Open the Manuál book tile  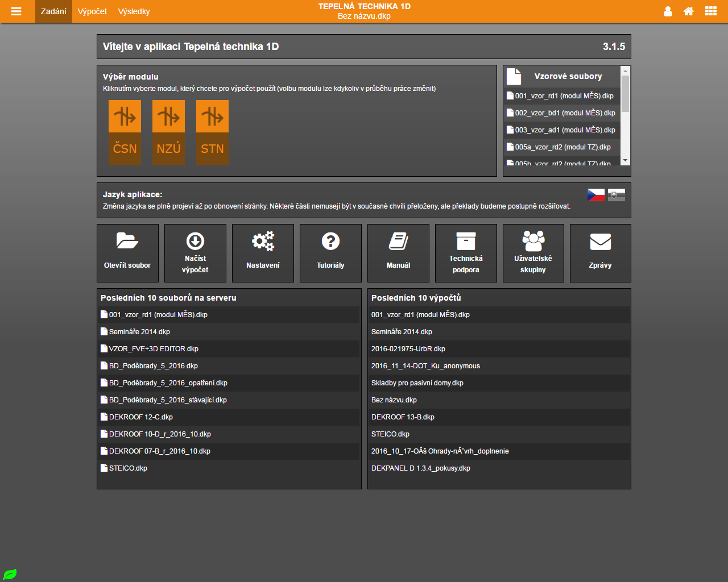pyautogui.click(x=398, y=253)
